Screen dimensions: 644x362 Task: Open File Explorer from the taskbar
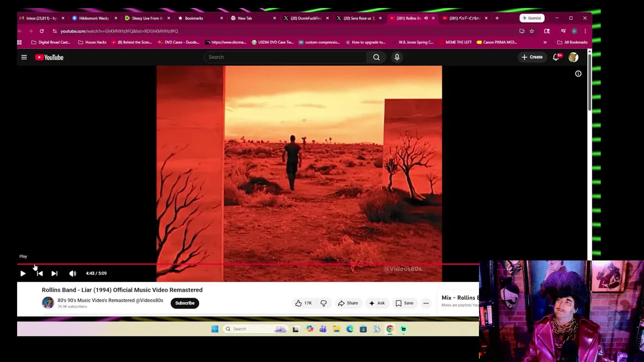click(336, 329)
